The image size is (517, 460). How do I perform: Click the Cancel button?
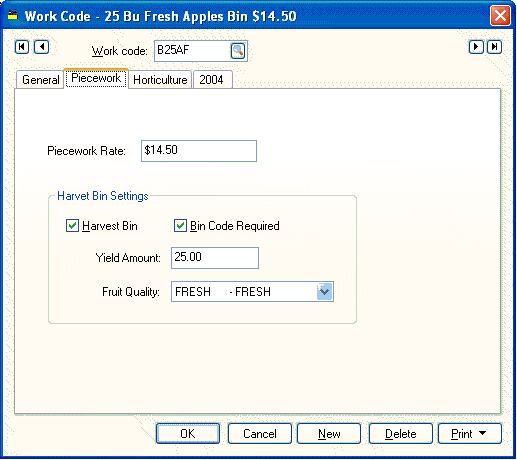tap(260, 433)
